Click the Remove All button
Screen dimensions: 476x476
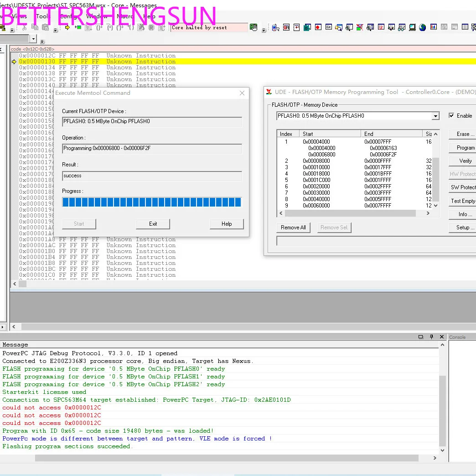point(293,228)
